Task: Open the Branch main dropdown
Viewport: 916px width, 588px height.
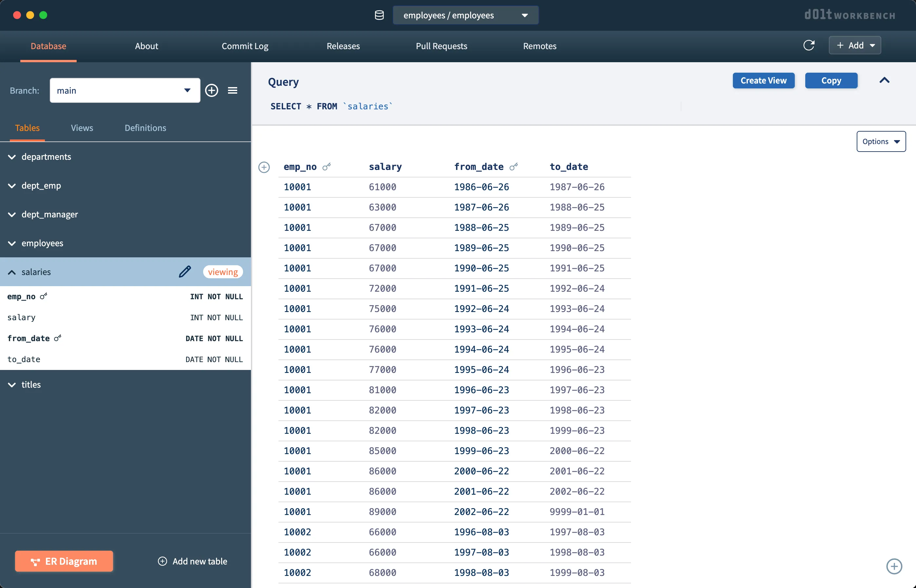Action: click(x=125, y=90)
